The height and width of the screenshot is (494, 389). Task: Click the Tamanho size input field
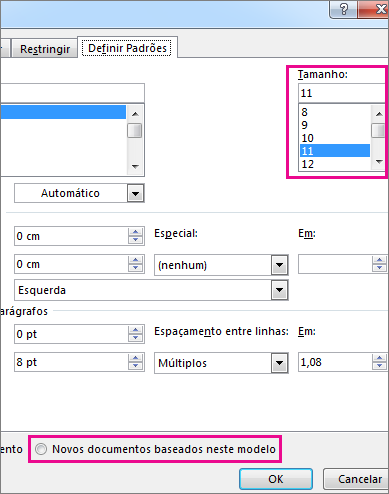[x=342, y=93]
